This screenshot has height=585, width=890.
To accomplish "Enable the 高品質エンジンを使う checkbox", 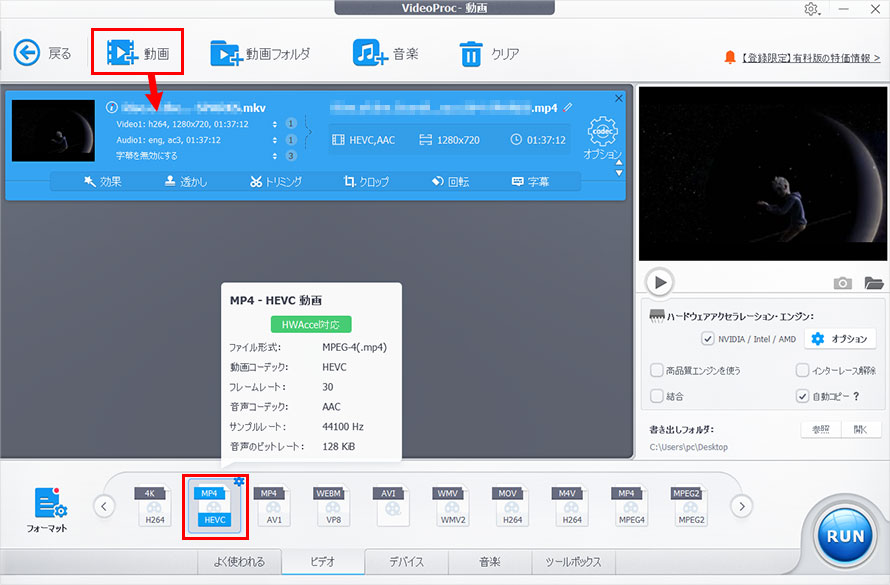I will 659,370.
